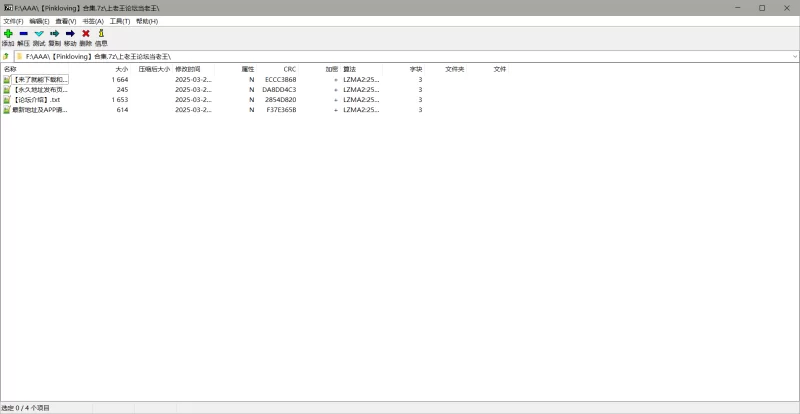
Task: Select the file with size 245
Action: [38, 89]
